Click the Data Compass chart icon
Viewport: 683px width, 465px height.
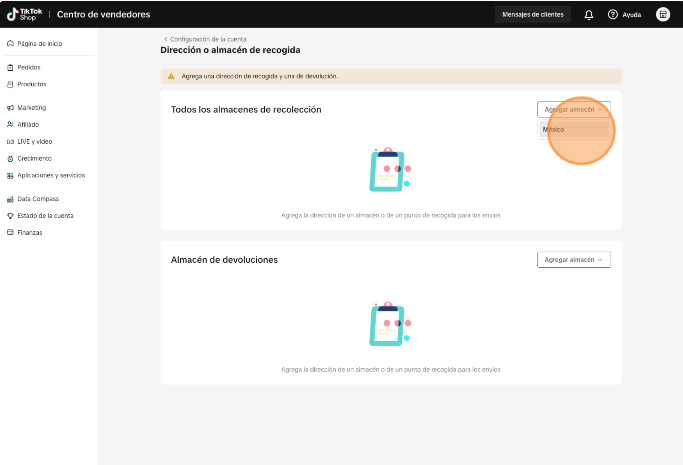tap(10, 199)
